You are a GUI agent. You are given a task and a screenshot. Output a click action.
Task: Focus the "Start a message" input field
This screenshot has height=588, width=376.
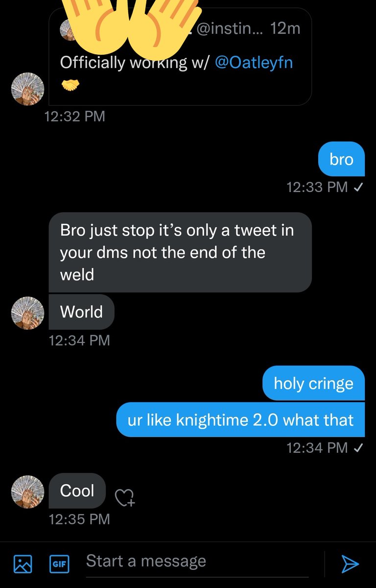click(x=196, y=562)
